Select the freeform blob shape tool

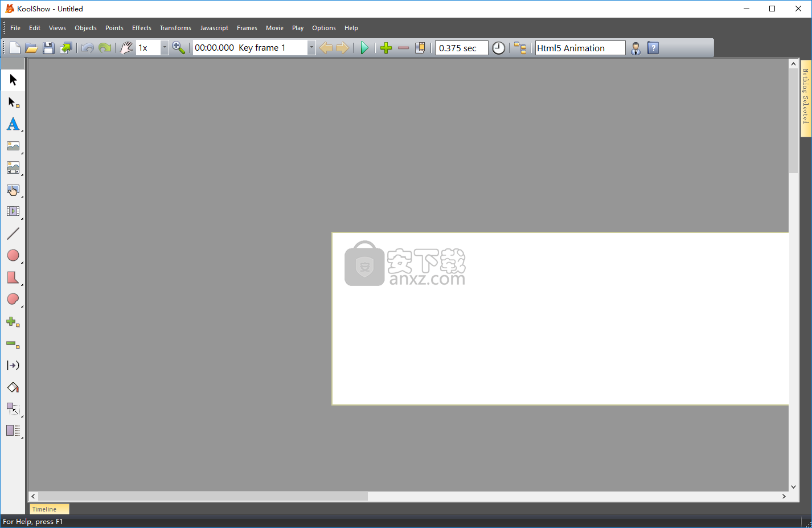pyautogui.click(x=13, y=299)
